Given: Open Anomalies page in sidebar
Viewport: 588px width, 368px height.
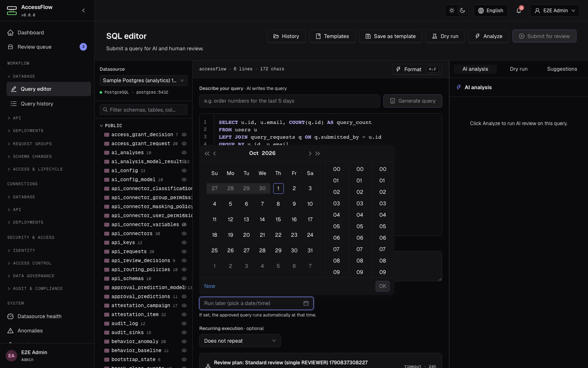Looking at the screenshot, I should (47, 331).
